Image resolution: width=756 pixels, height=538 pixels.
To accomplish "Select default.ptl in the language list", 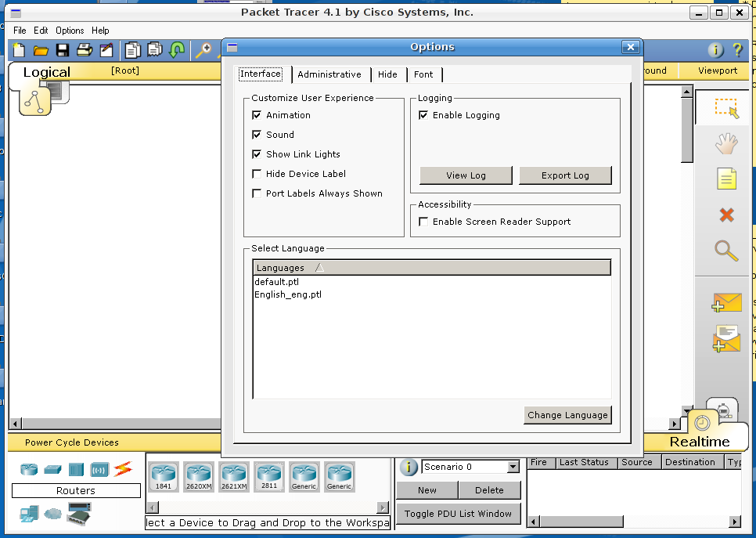I will click(x=277, y=282).
